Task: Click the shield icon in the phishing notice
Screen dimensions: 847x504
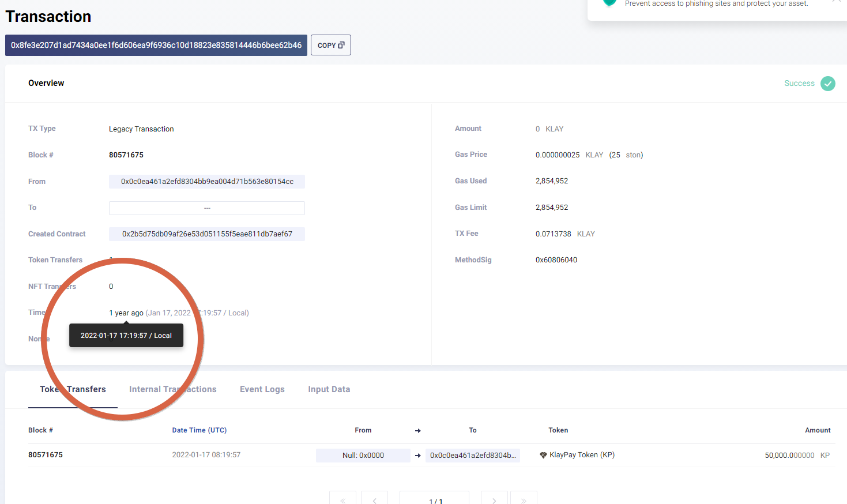Action: (609, 3)
